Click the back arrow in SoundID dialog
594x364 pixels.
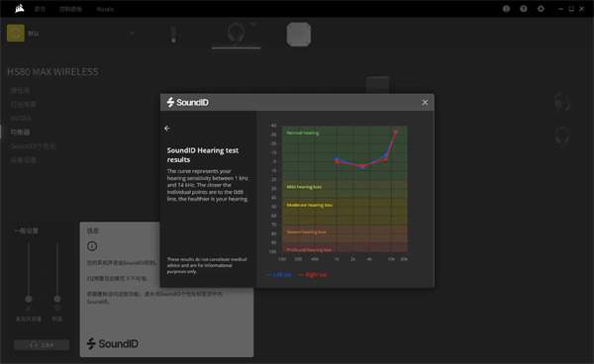[167, 129]
